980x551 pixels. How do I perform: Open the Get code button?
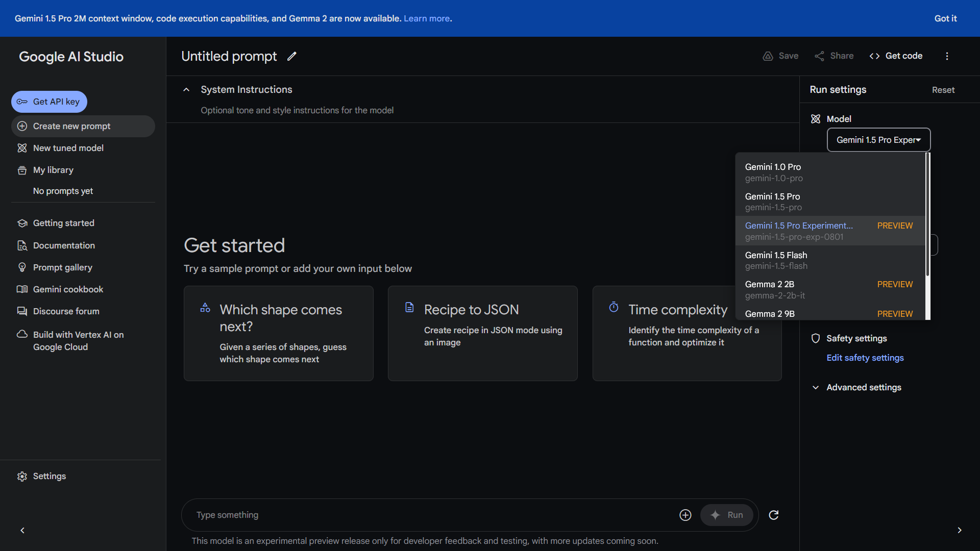(x=896, y=56)
